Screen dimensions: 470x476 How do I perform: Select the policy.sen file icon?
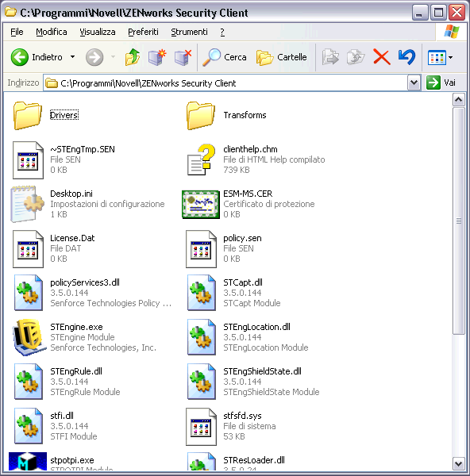point(201,249)
